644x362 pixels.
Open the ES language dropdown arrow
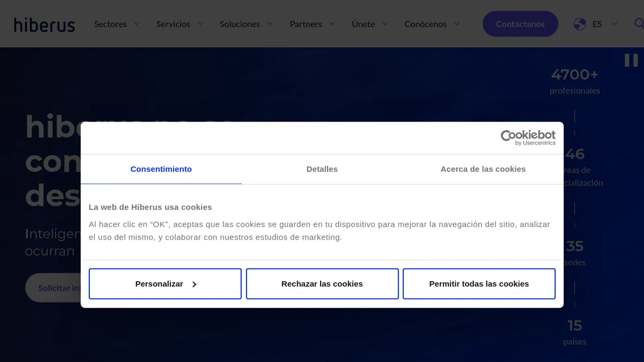pos(615,24)
